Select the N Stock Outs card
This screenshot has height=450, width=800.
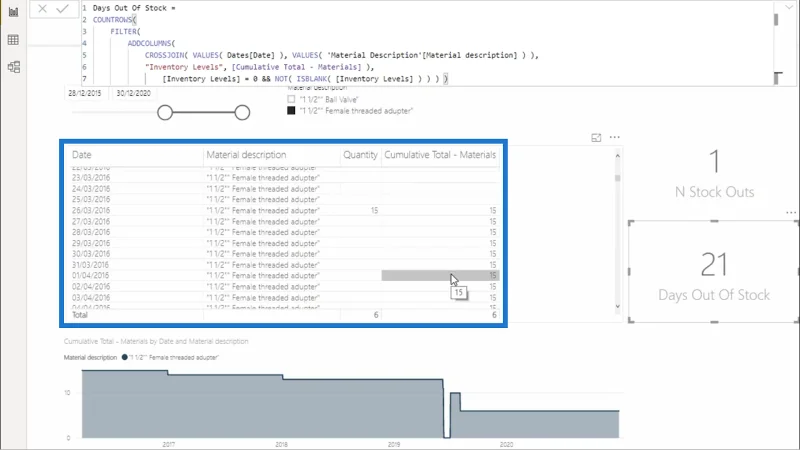pyautogui.click(x=714, y=173)
